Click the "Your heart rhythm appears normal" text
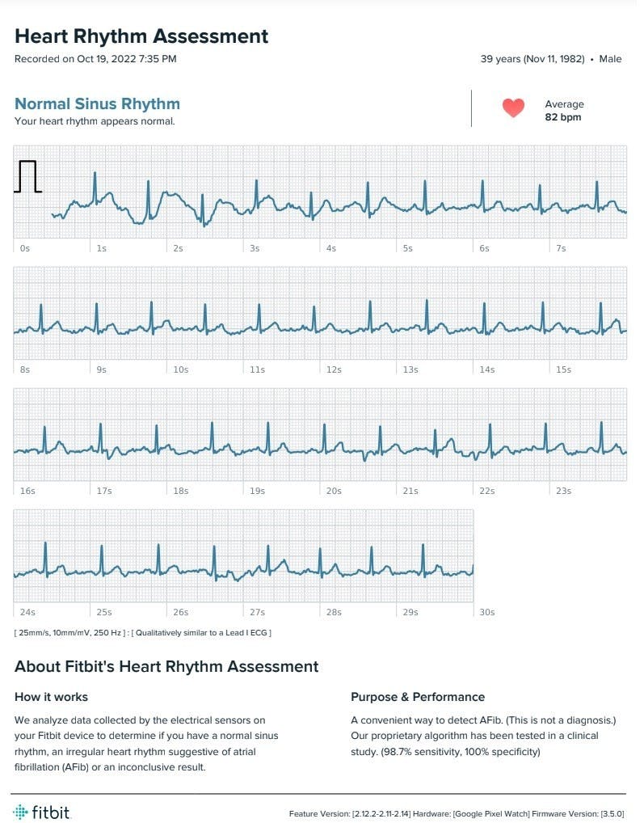 coord(95,121)
